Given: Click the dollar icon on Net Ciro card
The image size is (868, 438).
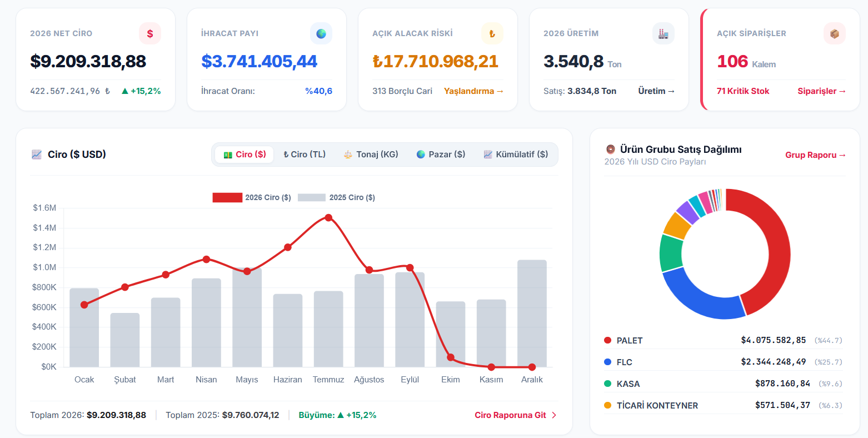Looking at the screenshot, I should (150, 33).
